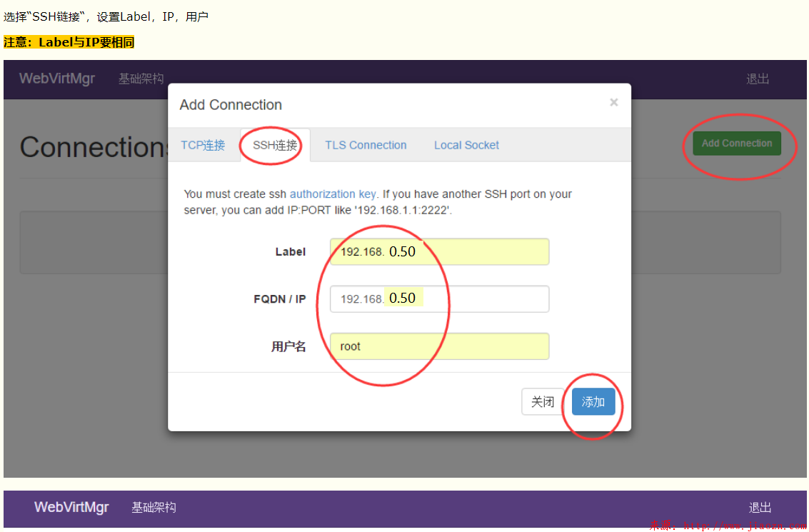Switch to the Local Socket tab
Image resolution: width=809 pixels, height=532 pixels.
click(466, 145)
